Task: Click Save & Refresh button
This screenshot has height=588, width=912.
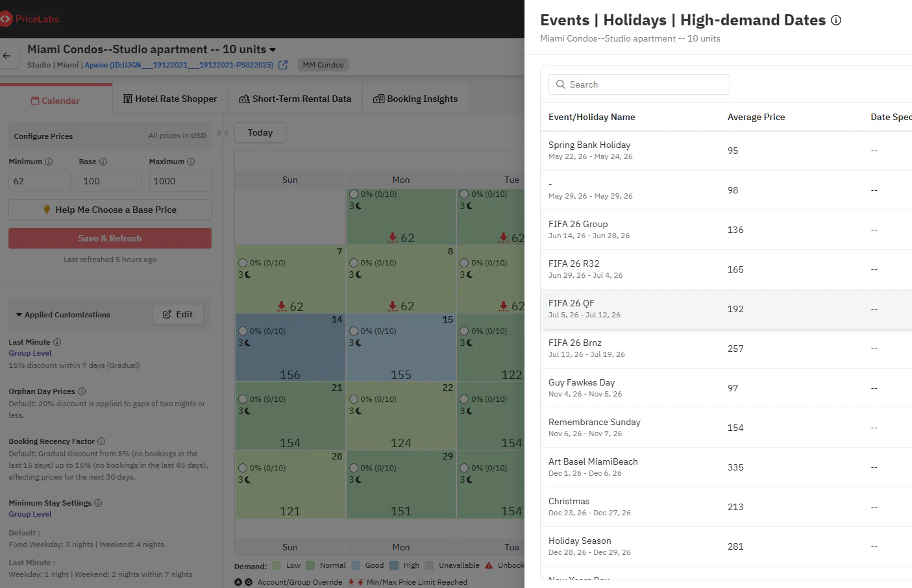Action: coord(110,238)
